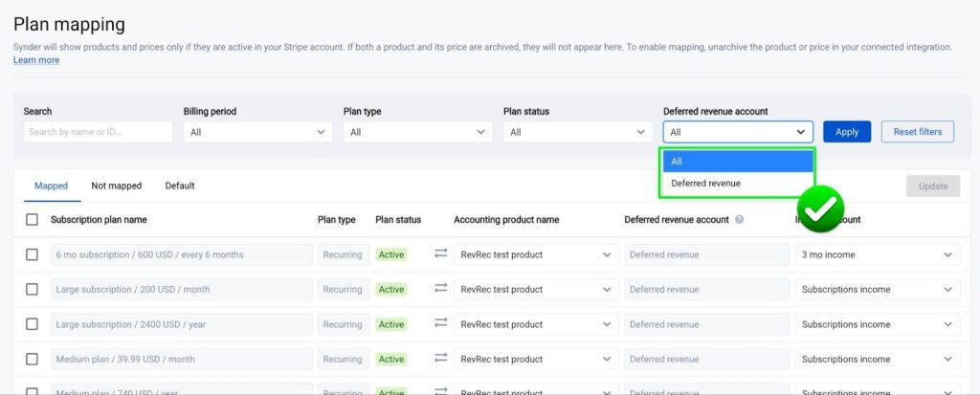The image size is (980, 395).
Task: Click swap arrows icon in Large subscription 2400 USD row
Action: pyautogui.click(x=440, y=324)
